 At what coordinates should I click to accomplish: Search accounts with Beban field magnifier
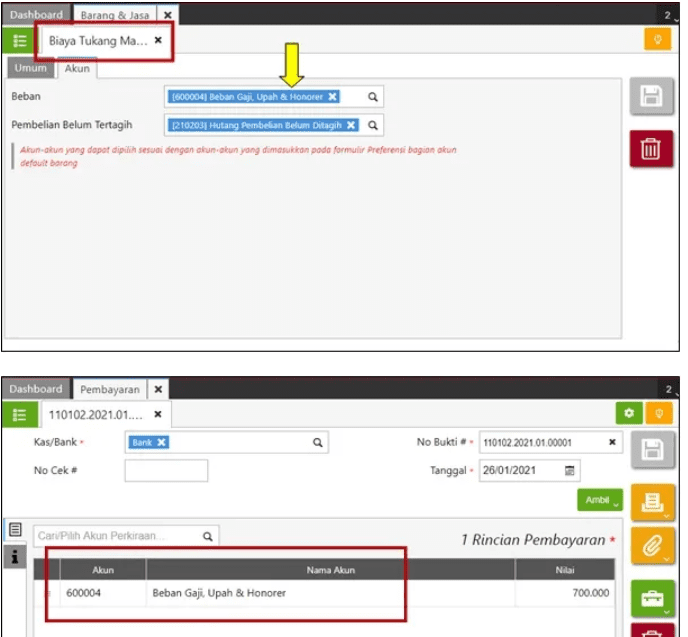point(373,97)
